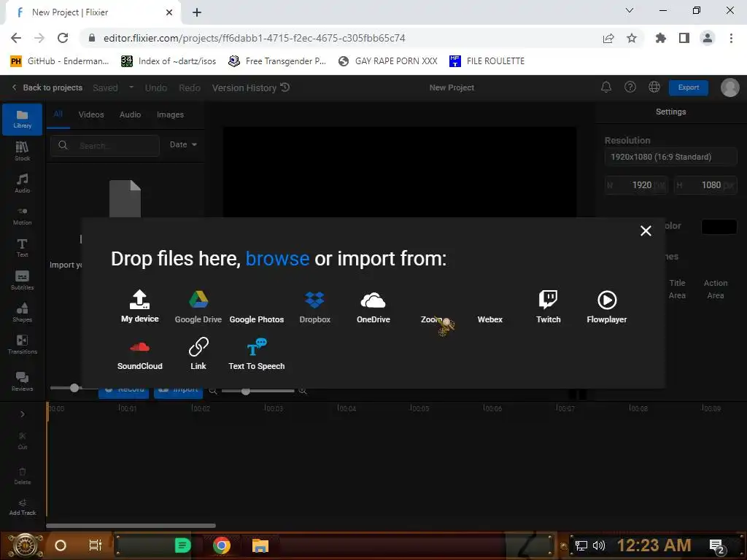747x560 pixels.
Task: Open the Shapes sidebar panel
Action: coord(23,312)
